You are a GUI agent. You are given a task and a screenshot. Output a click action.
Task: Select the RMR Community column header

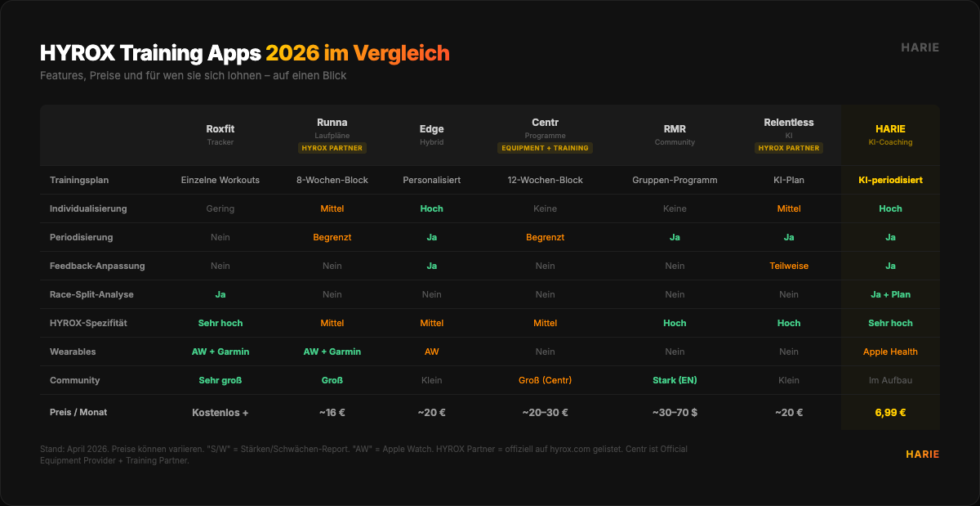675,129
